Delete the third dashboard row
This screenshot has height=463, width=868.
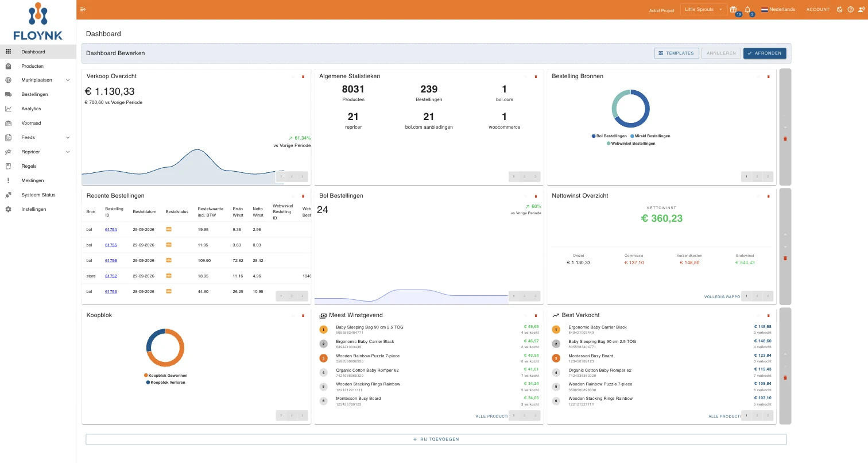coord(785,377)
